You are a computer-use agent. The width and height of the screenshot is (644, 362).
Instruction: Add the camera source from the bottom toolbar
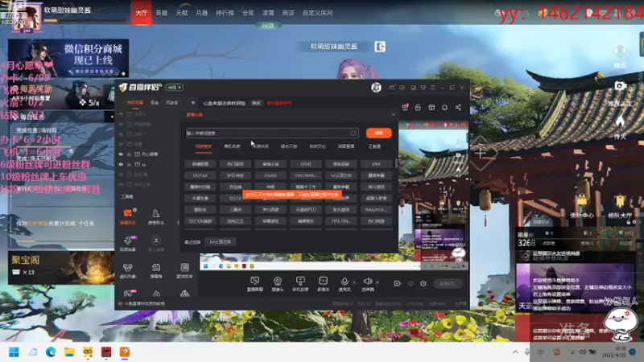278,281
